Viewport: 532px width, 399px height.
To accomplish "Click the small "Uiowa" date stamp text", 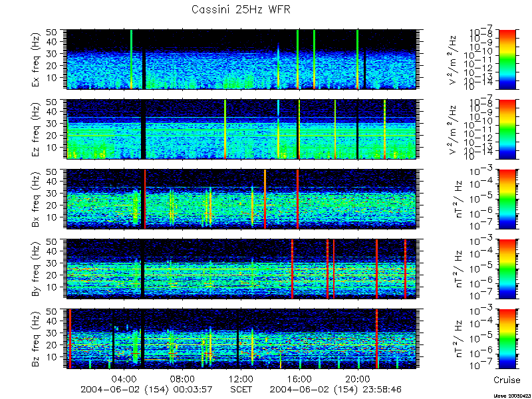I will (512, 396).
